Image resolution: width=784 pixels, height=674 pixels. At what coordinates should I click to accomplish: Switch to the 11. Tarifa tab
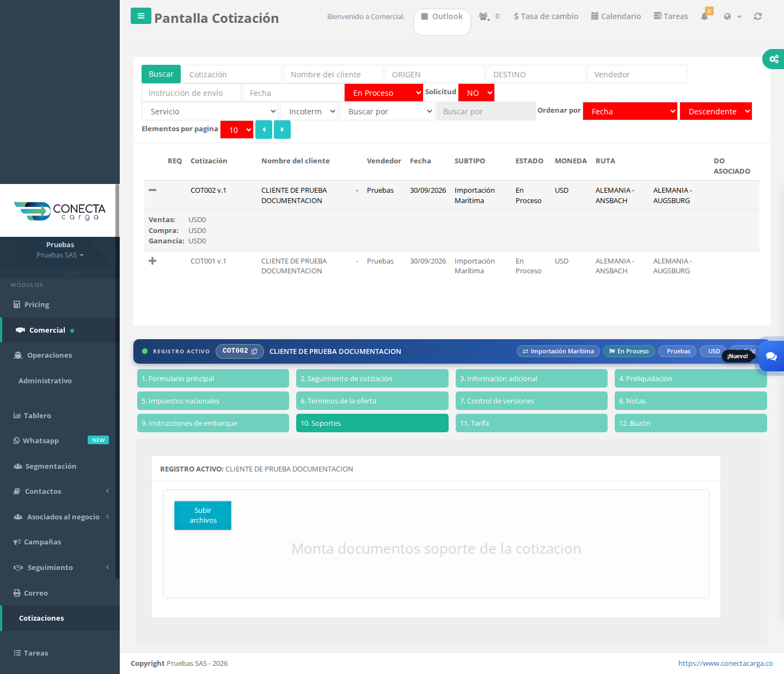pos(531,423)
